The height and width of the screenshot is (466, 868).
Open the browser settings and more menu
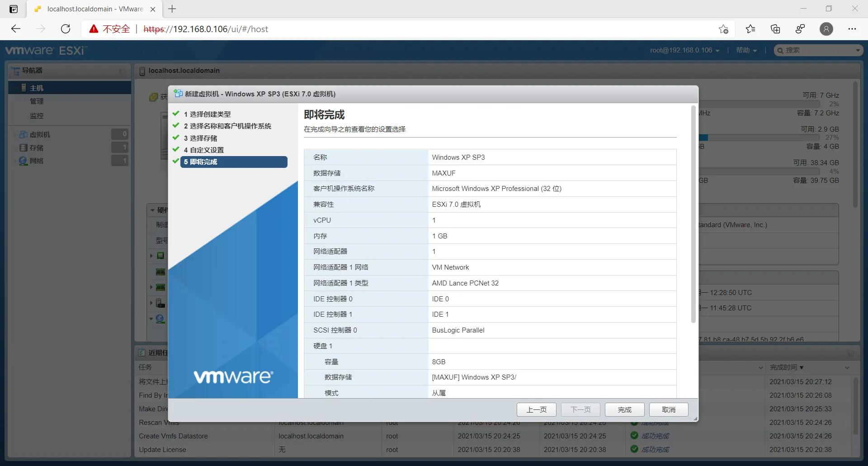[852, 29]
